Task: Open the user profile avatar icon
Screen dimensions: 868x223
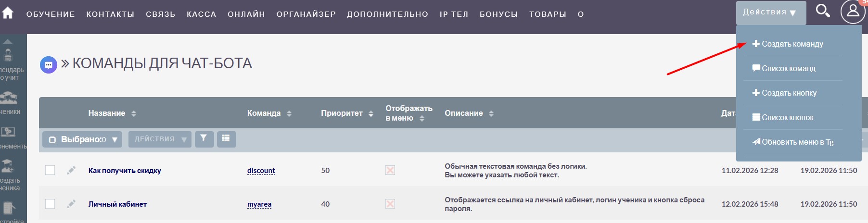Action: [853, 12]
